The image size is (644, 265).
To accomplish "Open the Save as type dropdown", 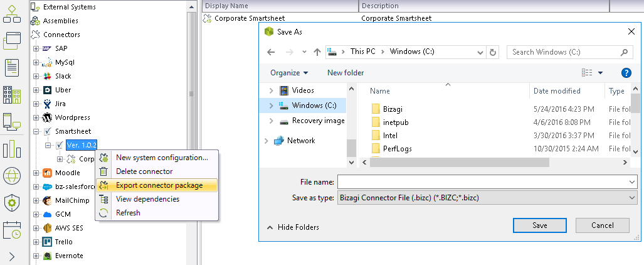I will (487, 198).
